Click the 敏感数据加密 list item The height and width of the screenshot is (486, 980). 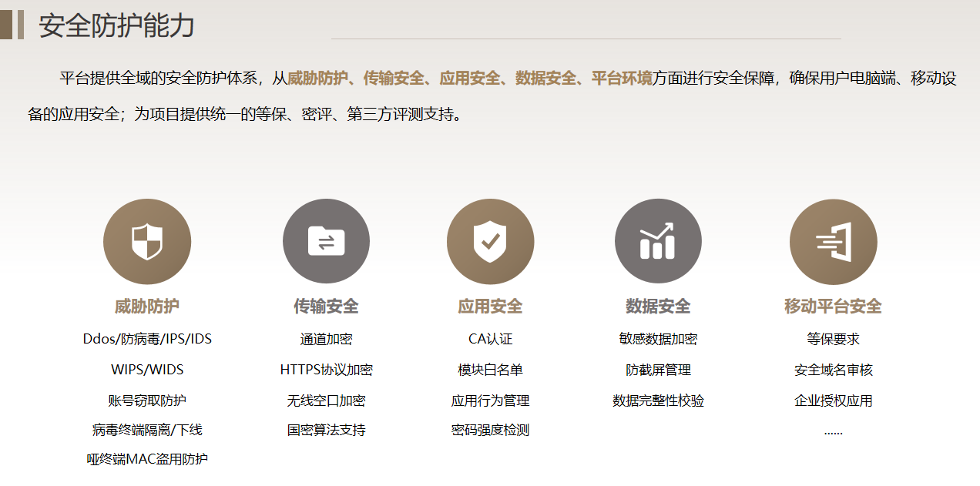pos(658,340)
